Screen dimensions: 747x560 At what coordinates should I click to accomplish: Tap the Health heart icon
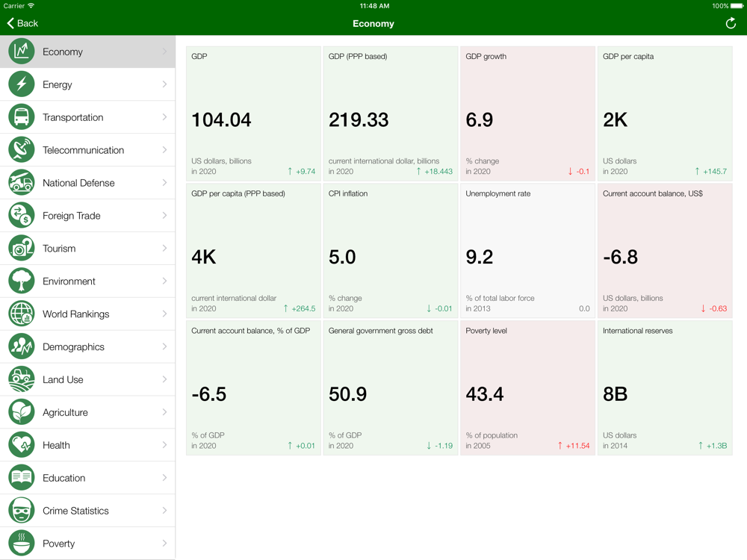pos(22,445)
